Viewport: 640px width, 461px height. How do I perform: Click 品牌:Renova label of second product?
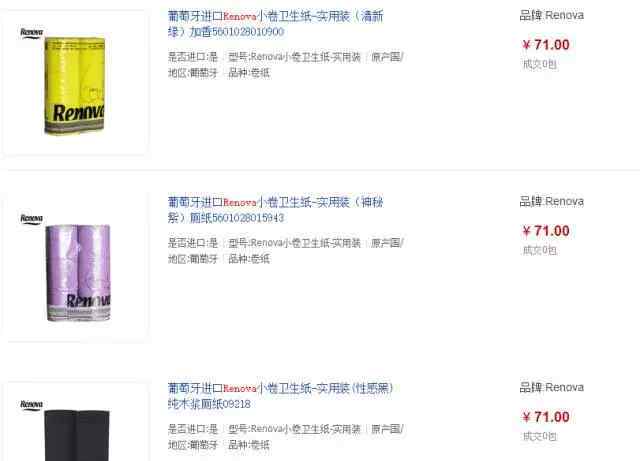(x=551, y=201)
